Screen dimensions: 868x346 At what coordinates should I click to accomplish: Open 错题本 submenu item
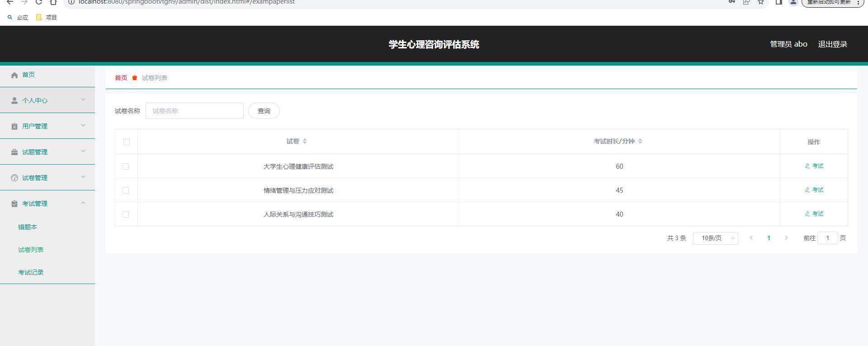pos(28,227)
